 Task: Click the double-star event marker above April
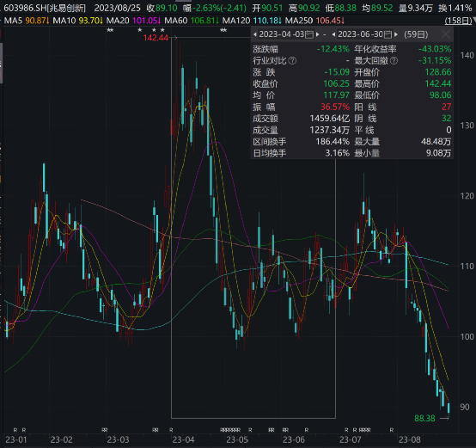[223, 30]
